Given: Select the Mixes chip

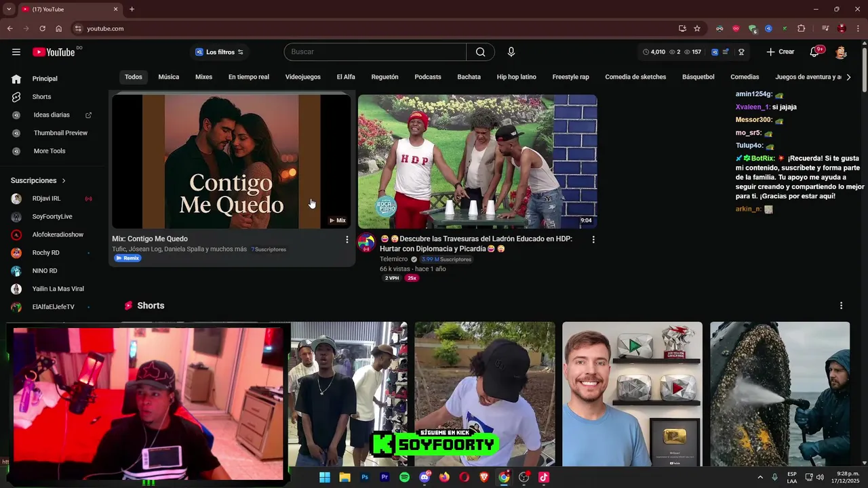Looking at the screenshot, I should 203,77.
